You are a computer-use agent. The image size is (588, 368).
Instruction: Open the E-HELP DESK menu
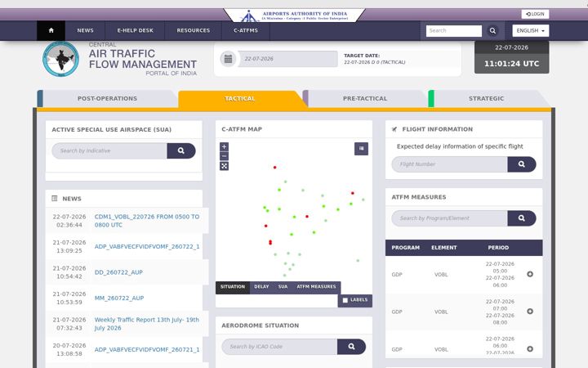click(x=135, y=30)
